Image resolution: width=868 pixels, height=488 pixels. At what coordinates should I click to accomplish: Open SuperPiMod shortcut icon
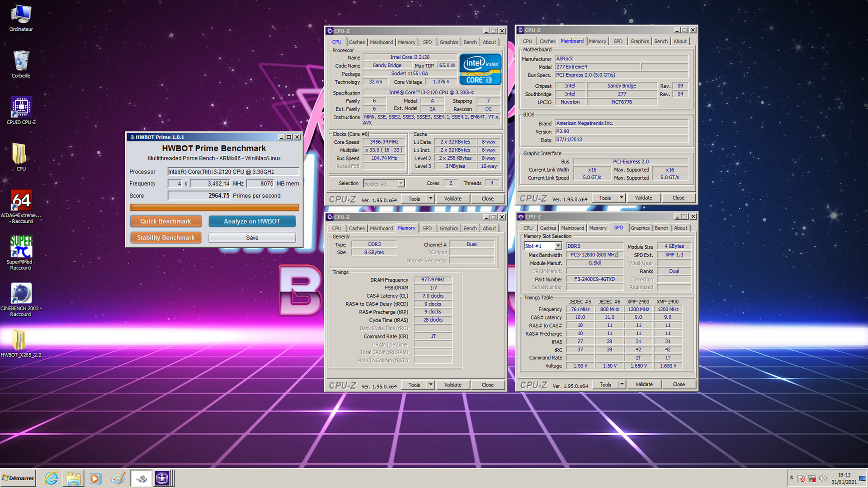pyautogui.click(x=21, y=253)
